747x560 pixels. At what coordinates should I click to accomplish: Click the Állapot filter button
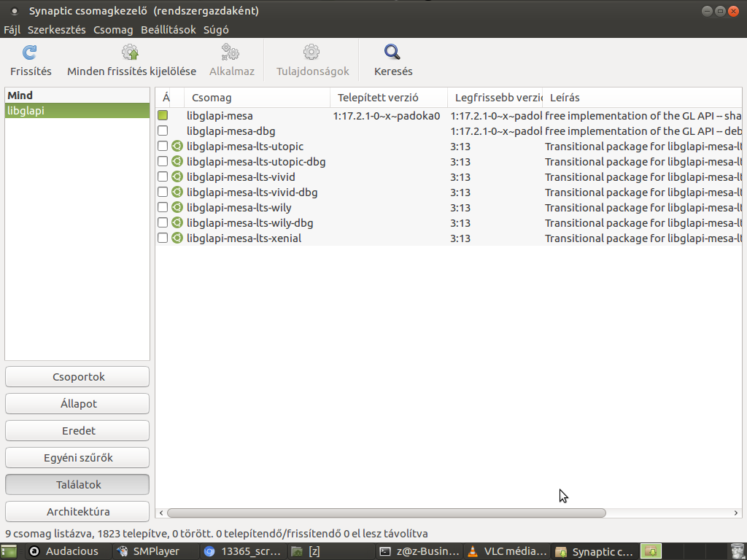77,404
